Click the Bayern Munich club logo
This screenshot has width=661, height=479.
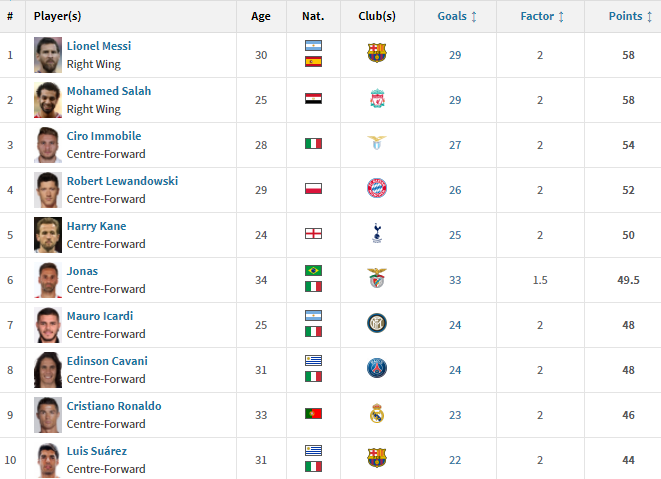pos(377,188)
